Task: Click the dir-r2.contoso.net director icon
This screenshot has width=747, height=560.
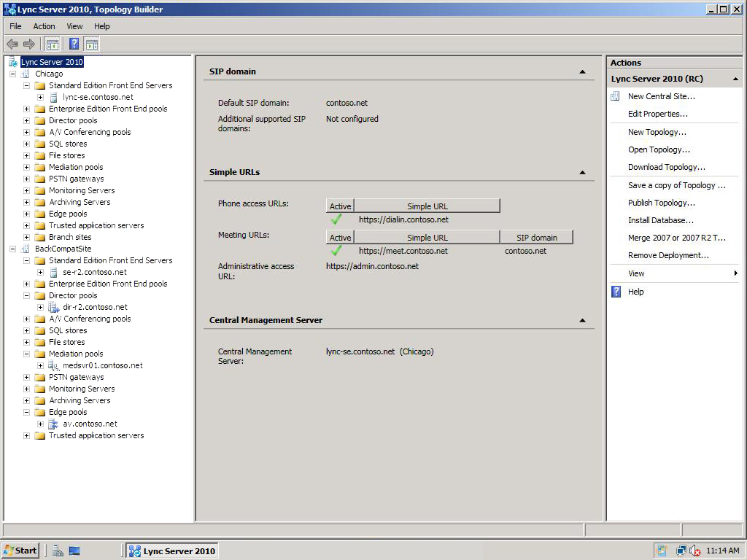Action: tap(54, 307)
